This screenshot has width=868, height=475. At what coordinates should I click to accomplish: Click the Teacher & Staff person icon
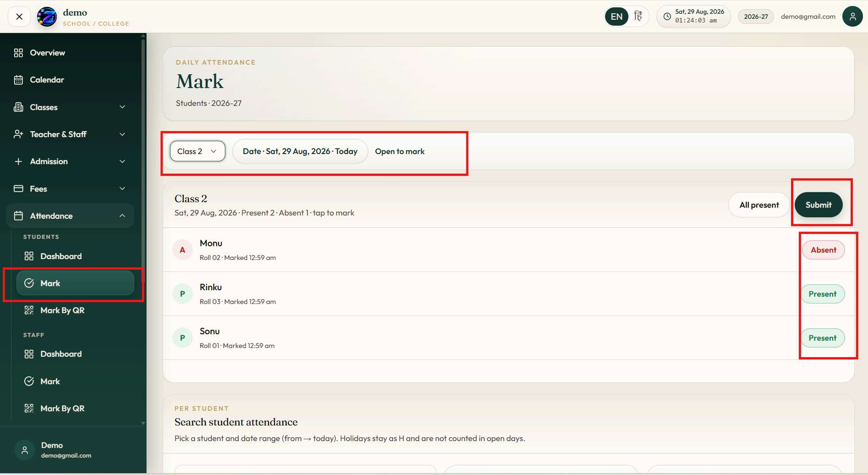[x=18, y=134]
